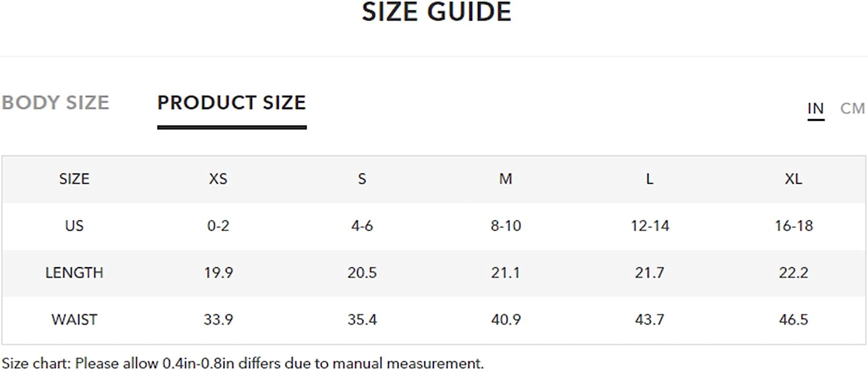Click the US row label
The height and width of the screenshot is (370, 868).
[x=74, y=225]
